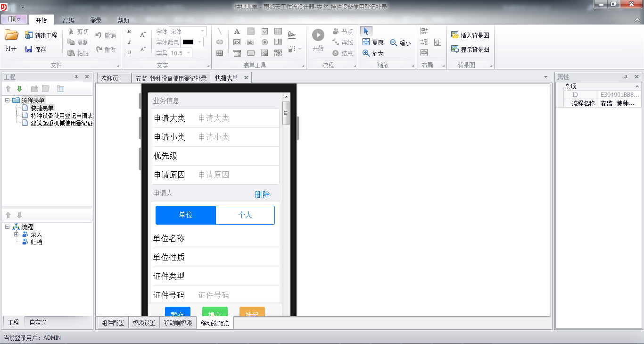Click the 删除 link beside 申请人
The width and height of the screenshot is (644, 344).
[x=262, y=194]
